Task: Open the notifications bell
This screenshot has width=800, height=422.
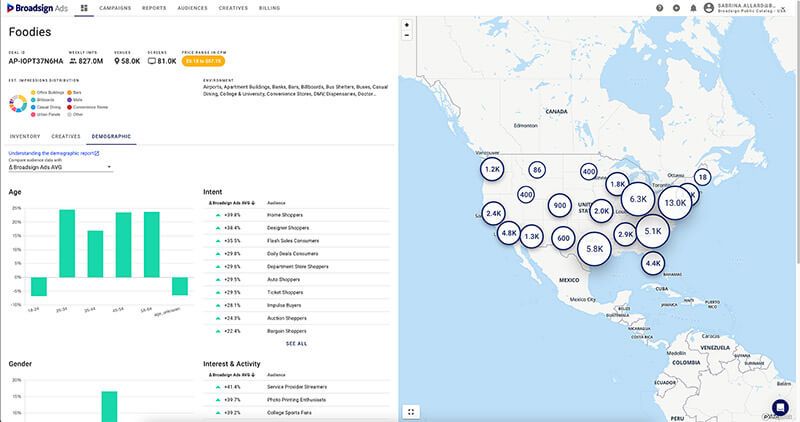Action: pyautogui.click(x=693, y=8)
